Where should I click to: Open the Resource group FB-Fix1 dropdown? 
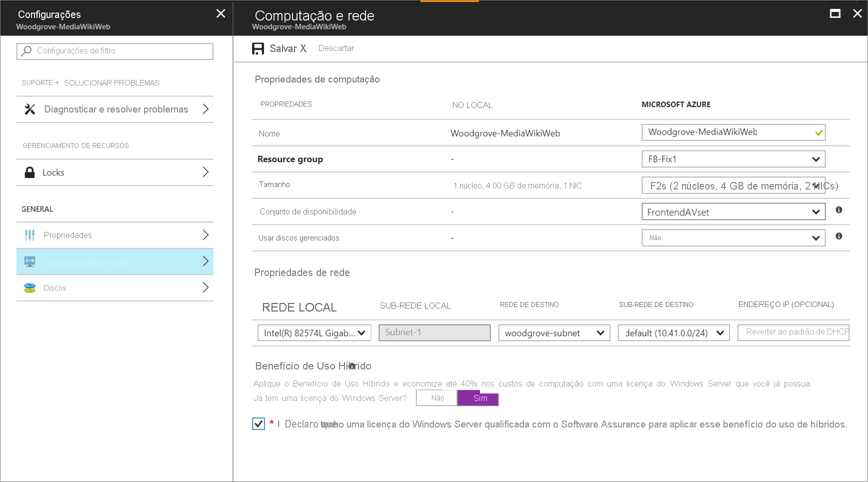[733, 159]
